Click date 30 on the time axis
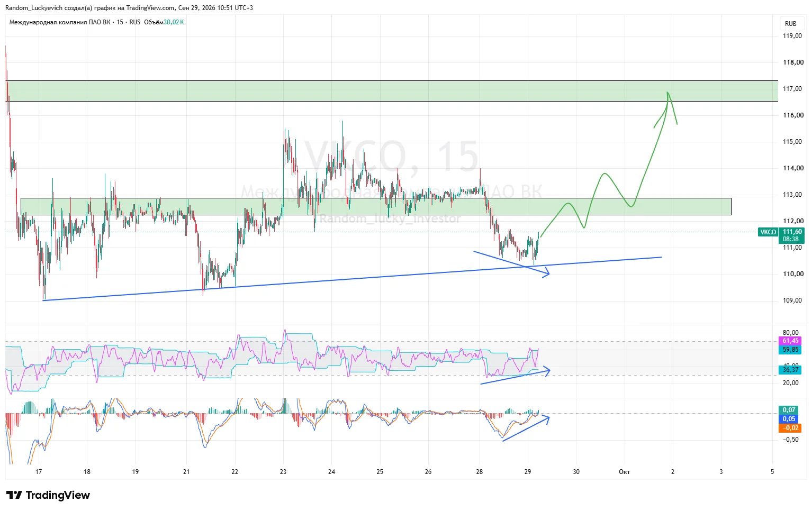Screen dimensions: 812x511 576,472
